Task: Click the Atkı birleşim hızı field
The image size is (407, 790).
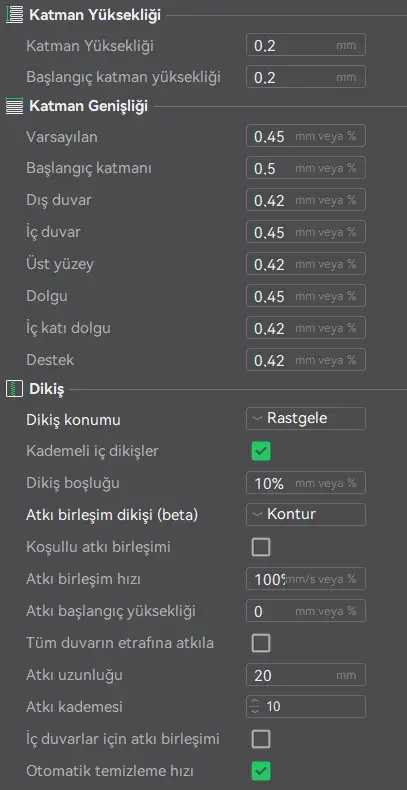Action: (306, 579)
